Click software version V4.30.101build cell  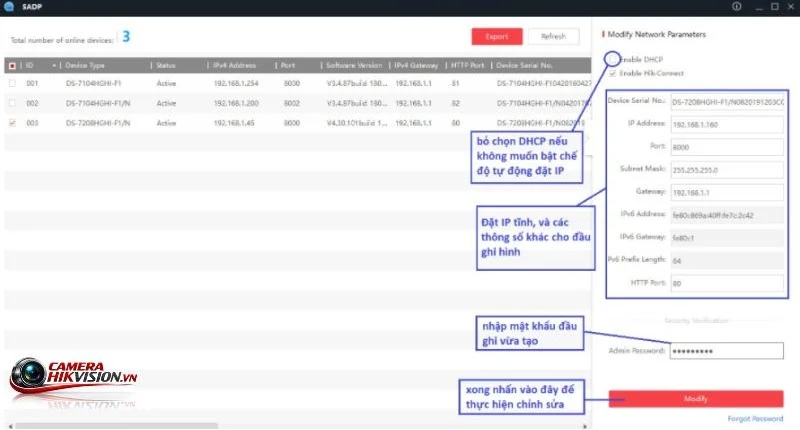coord(357,123)
